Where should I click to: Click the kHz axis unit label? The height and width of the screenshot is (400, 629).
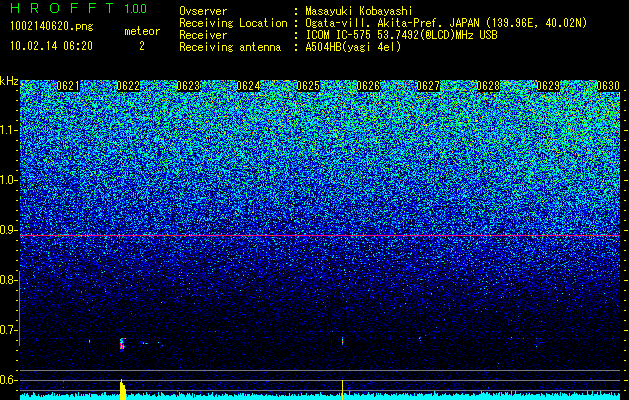coord(9,81)
